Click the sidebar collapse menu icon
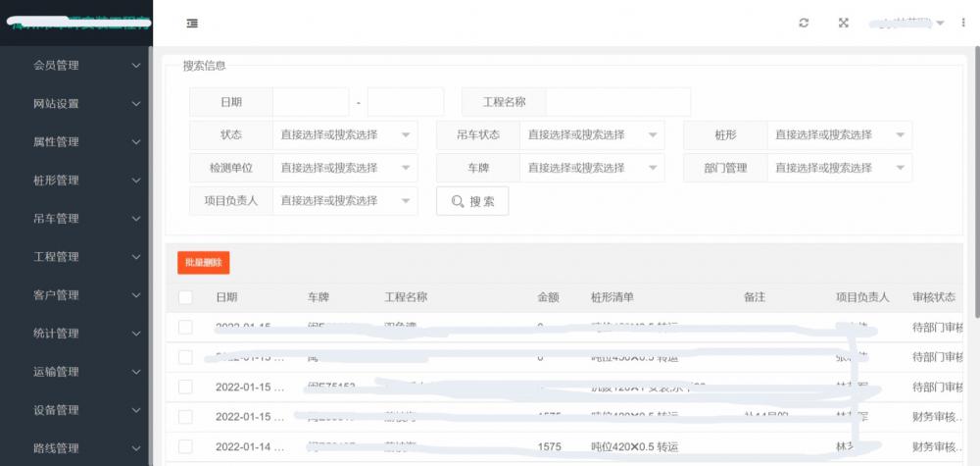This screenshot has height=466, width=980. (191, 24)
